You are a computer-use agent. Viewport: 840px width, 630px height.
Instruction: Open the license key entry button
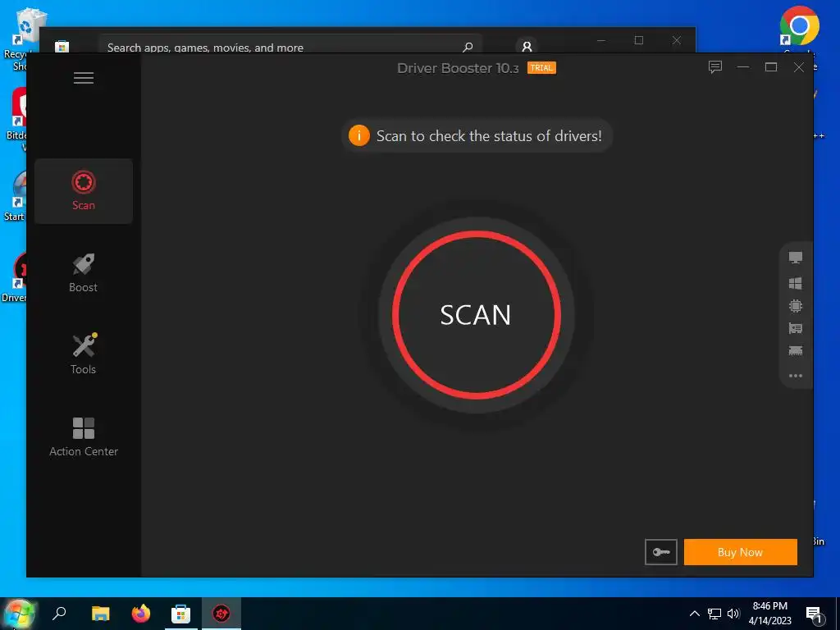tap(660, 552)
